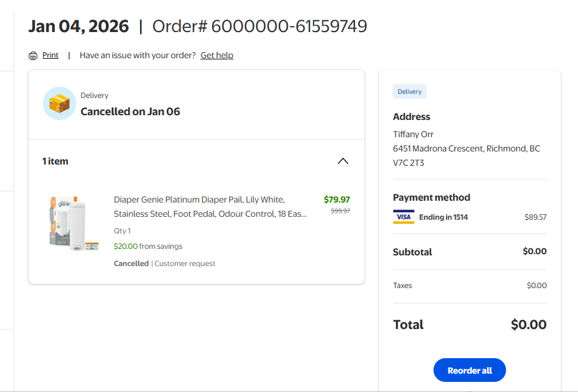Click the Cancelled Customer request status
This screenshot has width=578, height=392.
pos(165,263)
